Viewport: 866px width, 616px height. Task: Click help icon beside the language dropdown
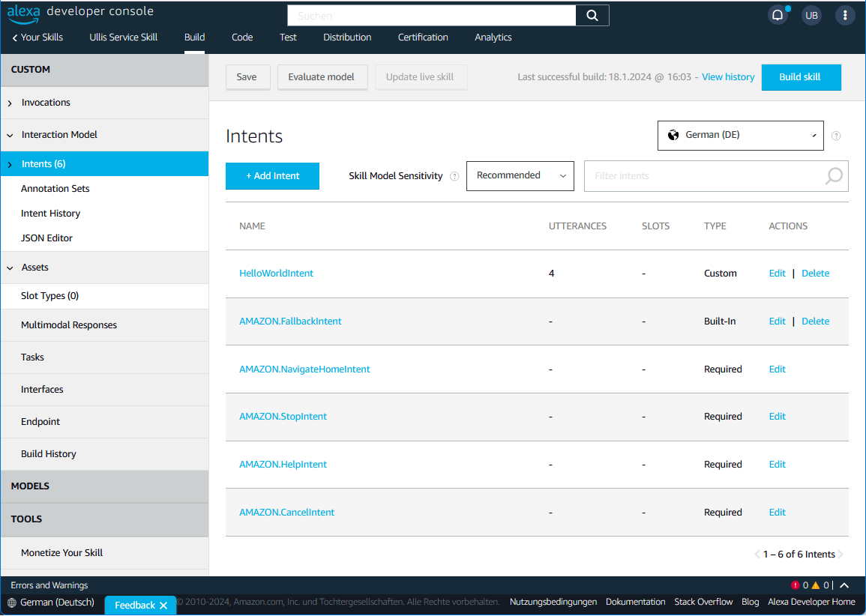click(836, 136)
